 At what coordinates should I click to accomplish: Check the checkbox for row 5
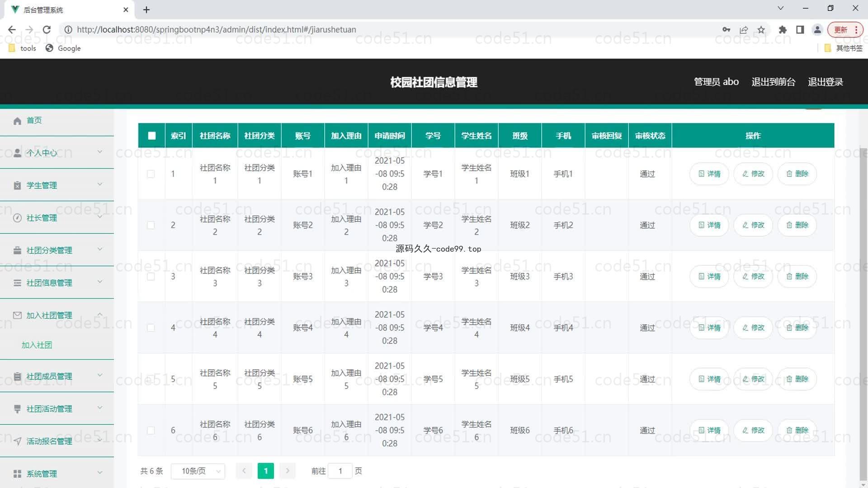point(151,379)
